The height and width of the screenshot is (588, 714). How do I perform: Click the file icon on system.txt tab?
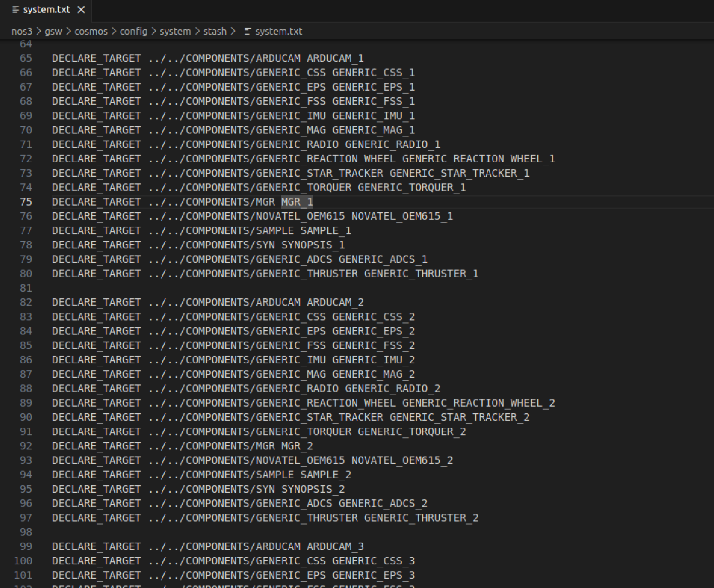click(15, 10)
